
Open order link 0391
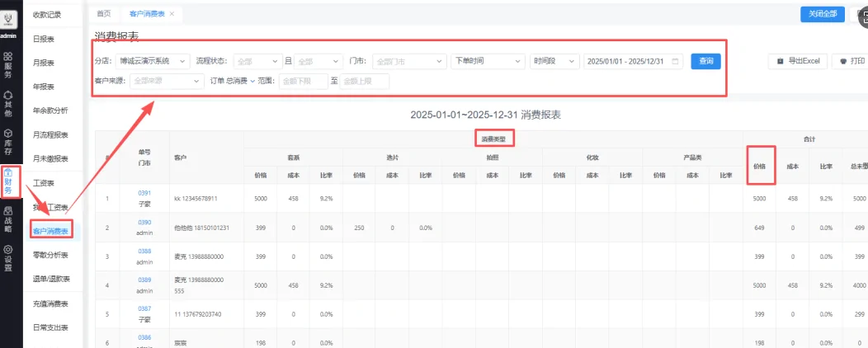click(x=144, y=193)
